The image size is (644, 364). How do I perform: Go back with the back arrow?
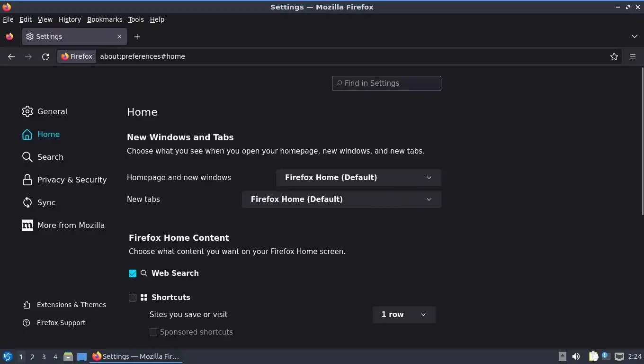pos(11,56)
